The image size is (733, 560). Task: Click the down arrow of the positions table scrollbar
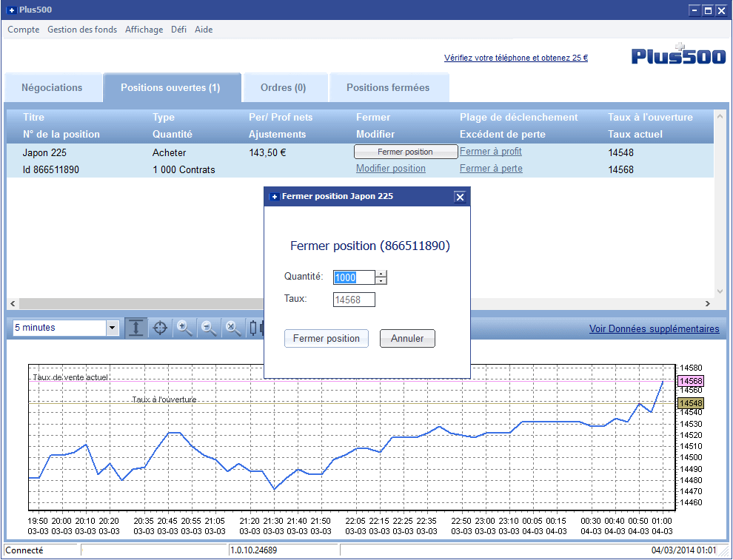[x=720, y=291]
